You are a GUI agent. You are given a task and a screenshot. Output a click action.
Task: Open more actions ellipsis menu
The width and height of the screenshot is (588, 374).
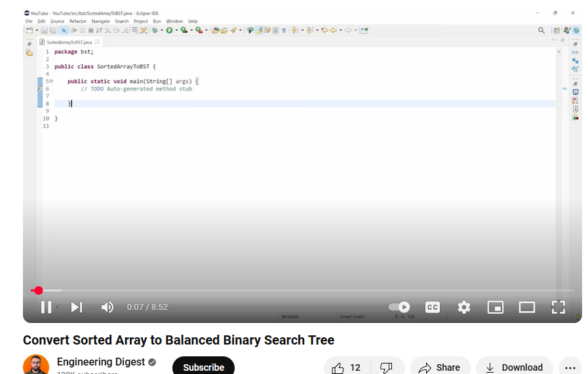point(570,367)
